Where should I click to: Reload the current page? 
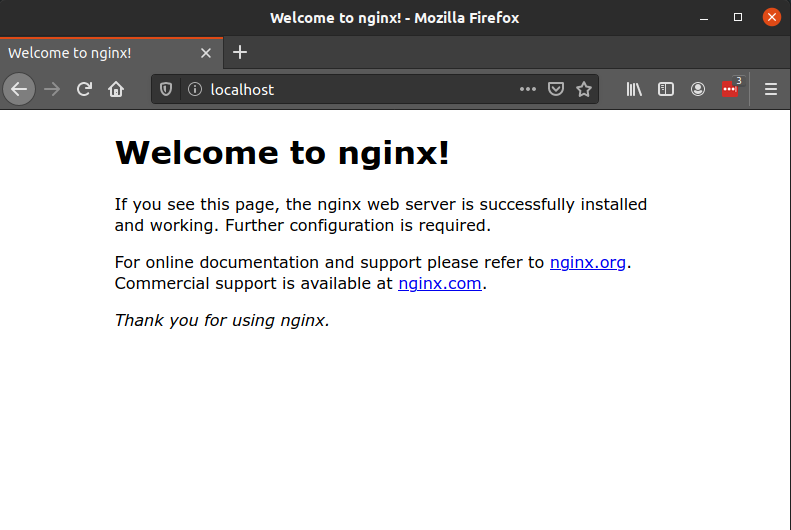tap(84, 89)
